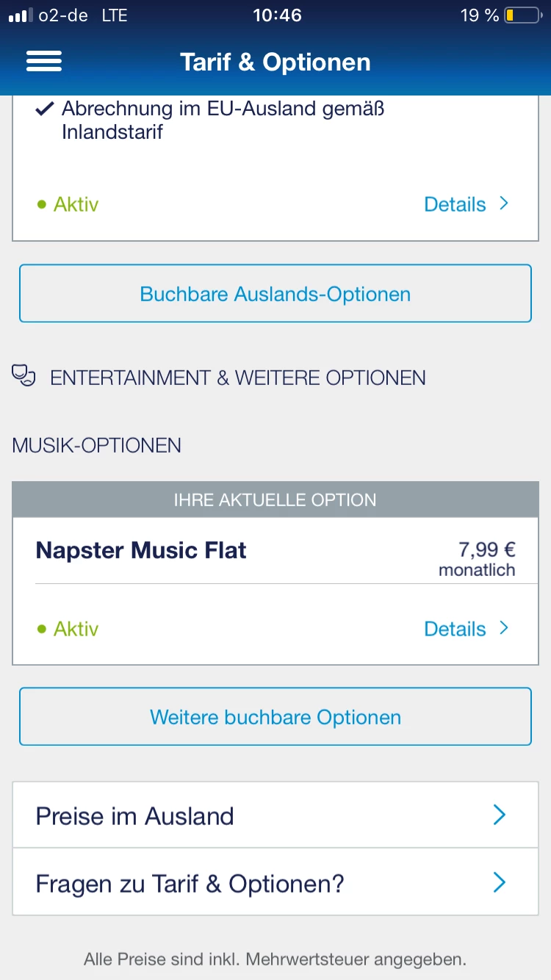Tap the green Aktiv dot under Napster
The image size is (551, 980).
(42, 629)
